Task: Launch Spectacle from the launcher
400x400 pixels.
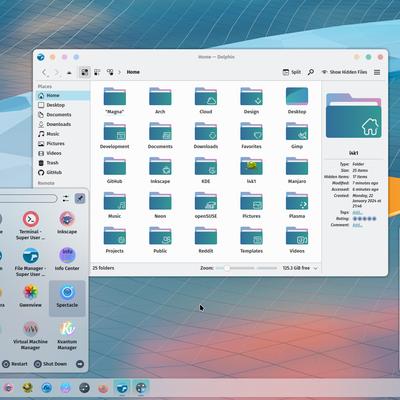Action: tap(67, 298)
